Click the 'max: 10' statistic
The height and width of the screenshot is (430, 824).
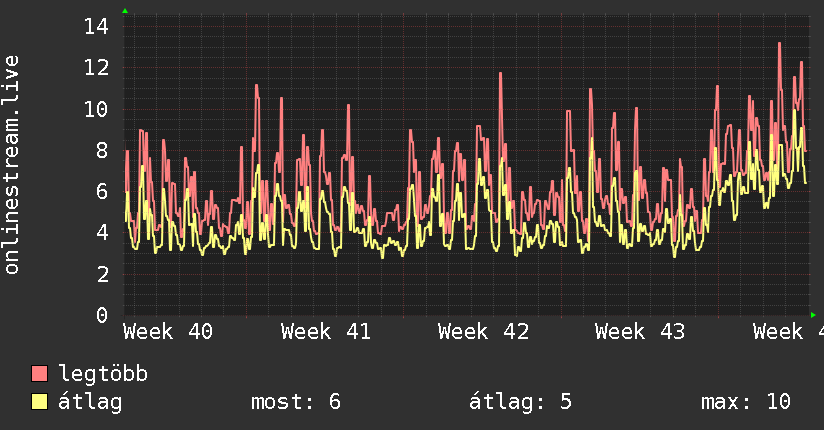click(x=746, y=402)
